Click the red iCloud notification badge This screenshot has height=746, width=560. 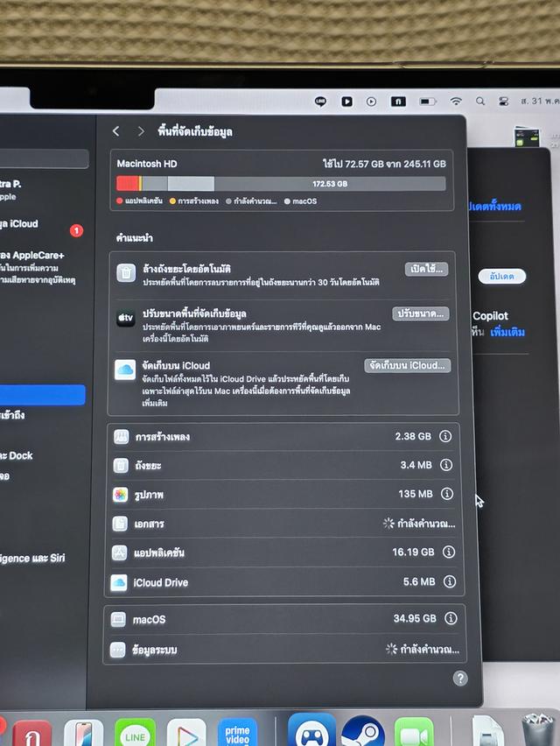[x=76, y=231]
